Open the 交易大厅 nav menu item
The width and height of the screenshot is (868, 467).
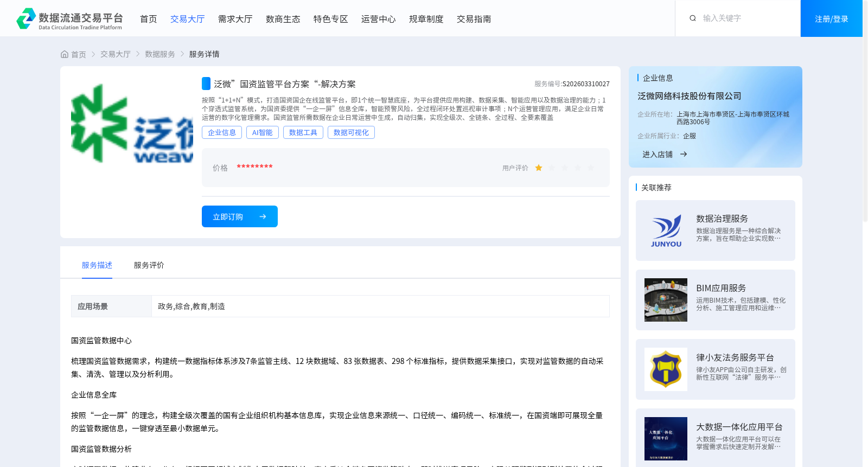tap(187, 19)
